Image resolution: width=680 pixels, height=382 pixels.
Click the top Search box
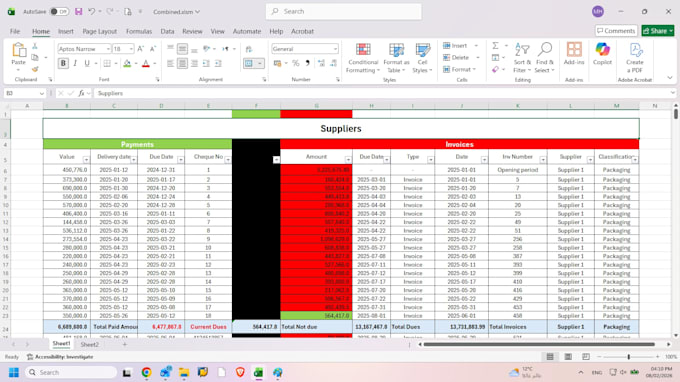(343, 12)
